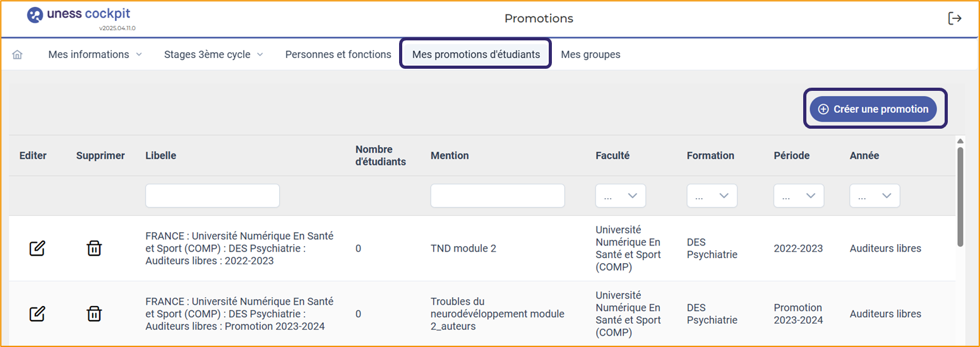
Task: Open the Année filter dropdown
Action: tap(875, 196)
